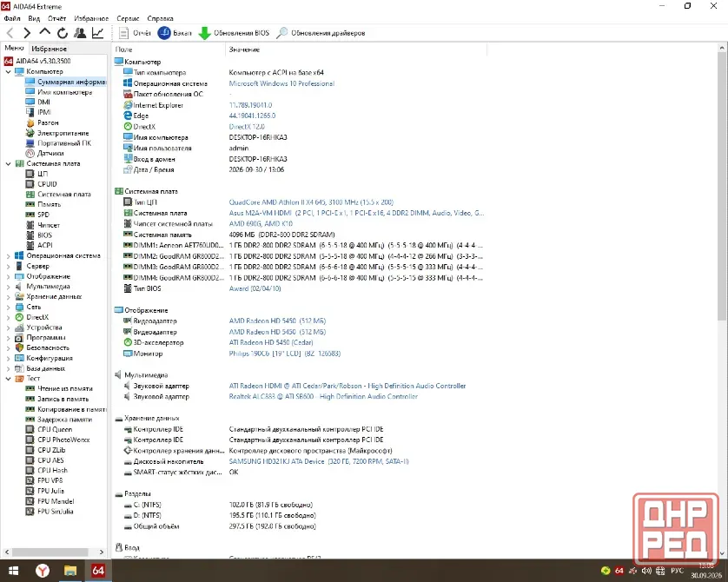Open the Избранное menu in menu bar

(91, 18)
